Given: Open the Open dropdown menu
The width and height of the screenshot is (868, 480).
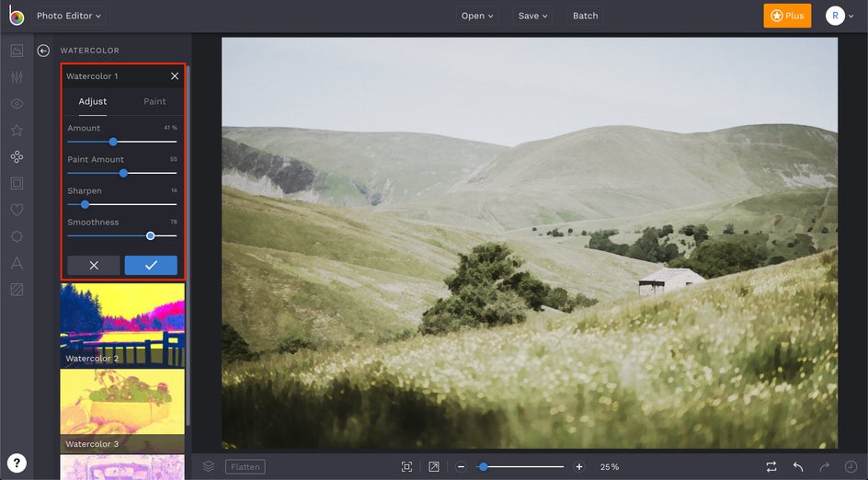Looking at the screenshot, I should point(477,16).
